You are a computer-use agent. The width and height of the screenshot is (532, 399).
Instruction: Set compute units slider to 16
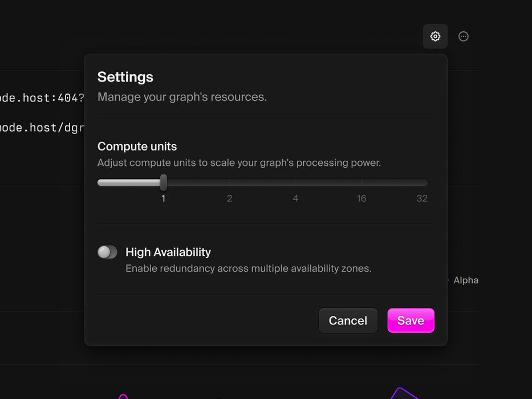point(362,183)
